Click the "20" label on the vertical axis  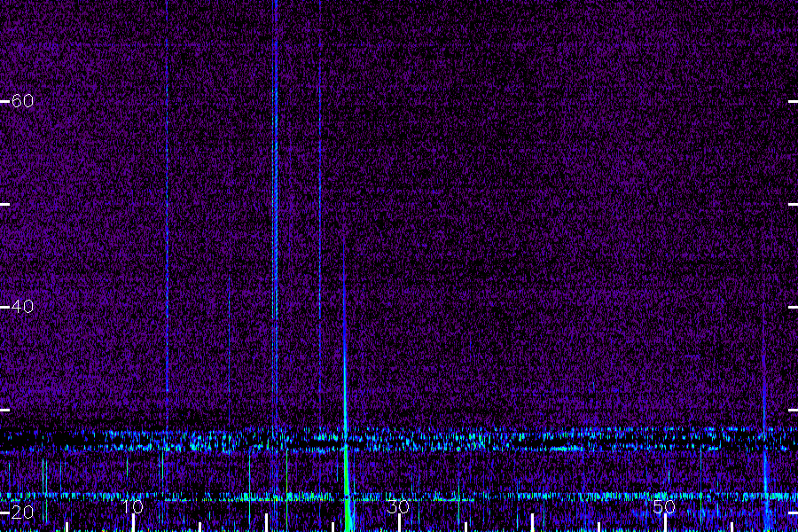(22, 512)
